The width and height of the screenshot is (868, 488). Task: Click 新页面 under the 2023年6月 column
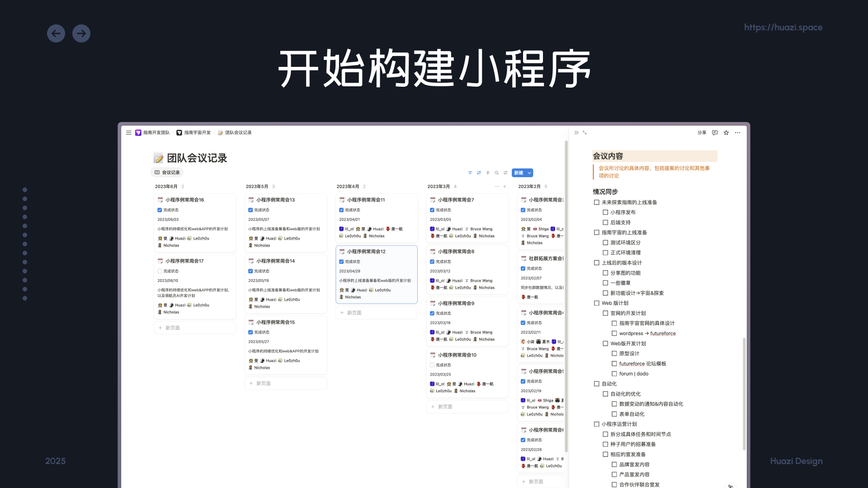click(172, 328)
